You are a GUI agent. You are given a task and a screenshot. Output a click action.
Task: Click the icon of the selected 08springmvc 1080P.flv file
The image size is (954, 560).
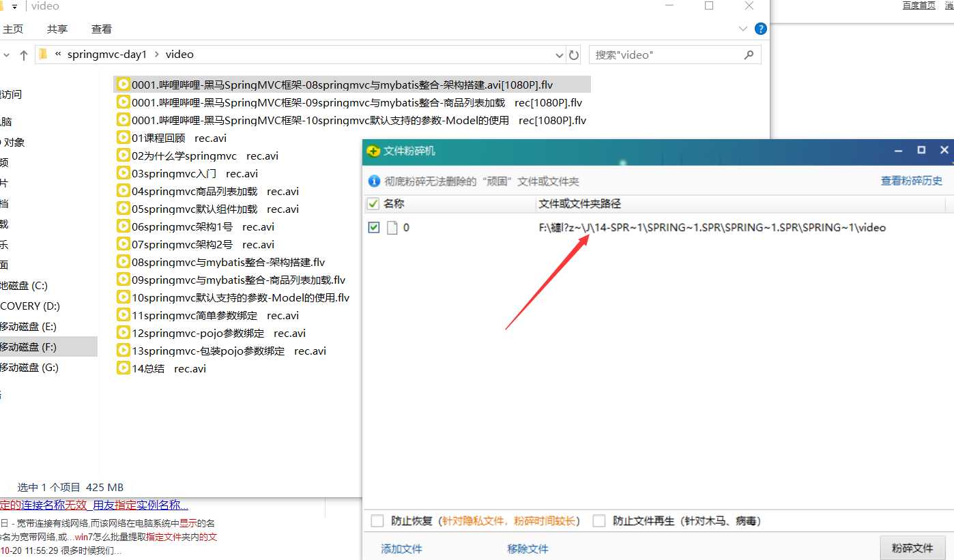tap(124, 85)
